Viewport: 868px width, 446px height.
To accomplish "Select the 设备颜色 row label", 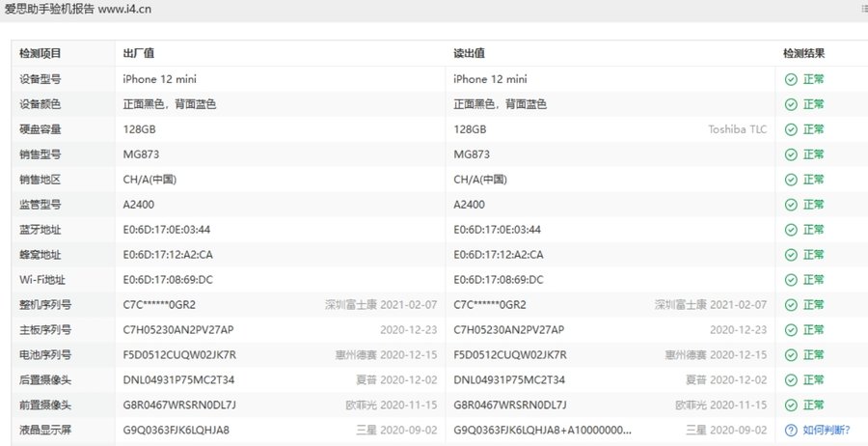I will click(40, 104).
